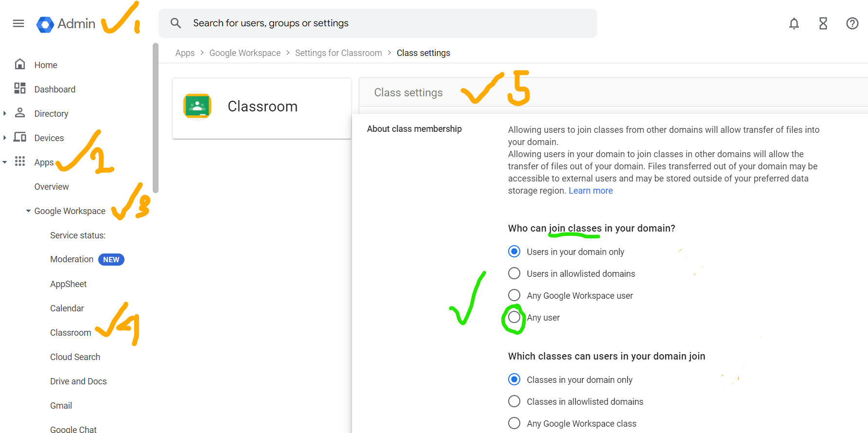Open Directory in the sidebar
The width and height of the screenshot is (868, 433).
click(x=51, y=114)
